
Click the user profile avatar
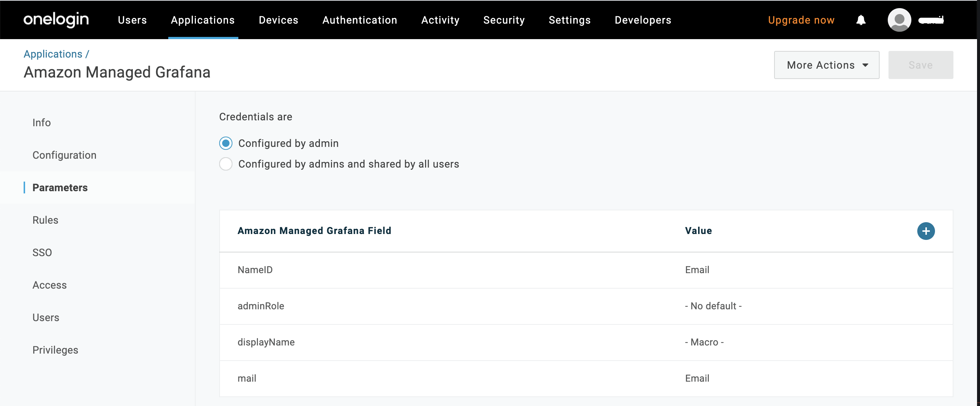pos(899,20)
